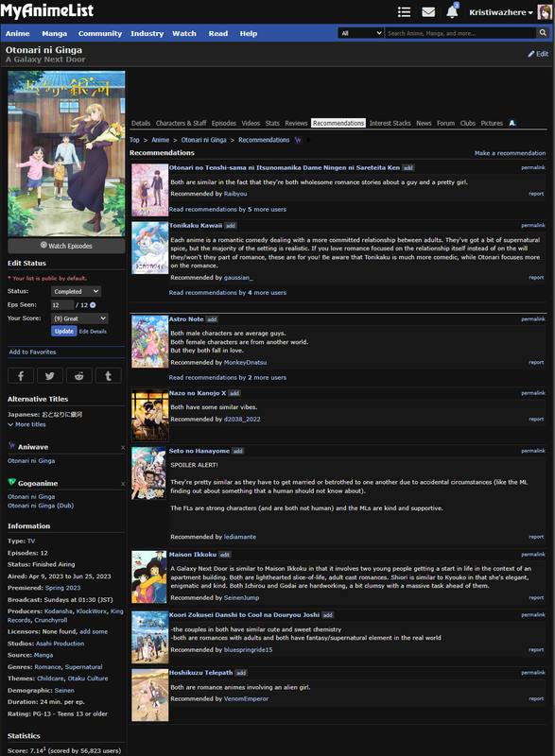Click the Watch Episodes button
The image size is (555, 756).
point(66,246)
